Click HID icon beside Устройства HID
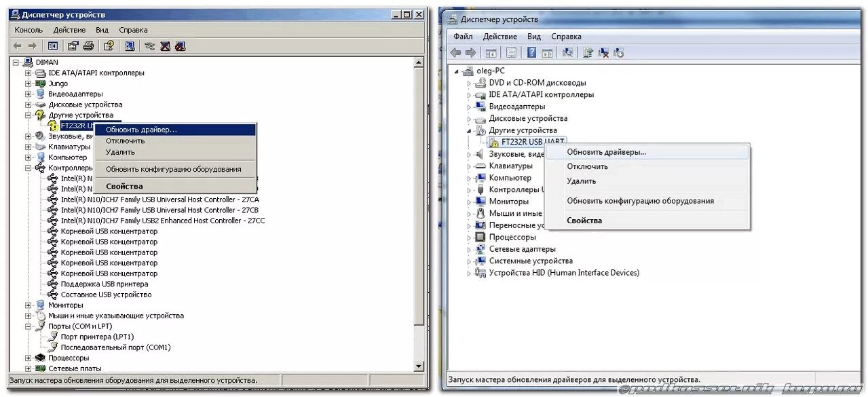This screenshot has height=397, width=868. [481, 273]
